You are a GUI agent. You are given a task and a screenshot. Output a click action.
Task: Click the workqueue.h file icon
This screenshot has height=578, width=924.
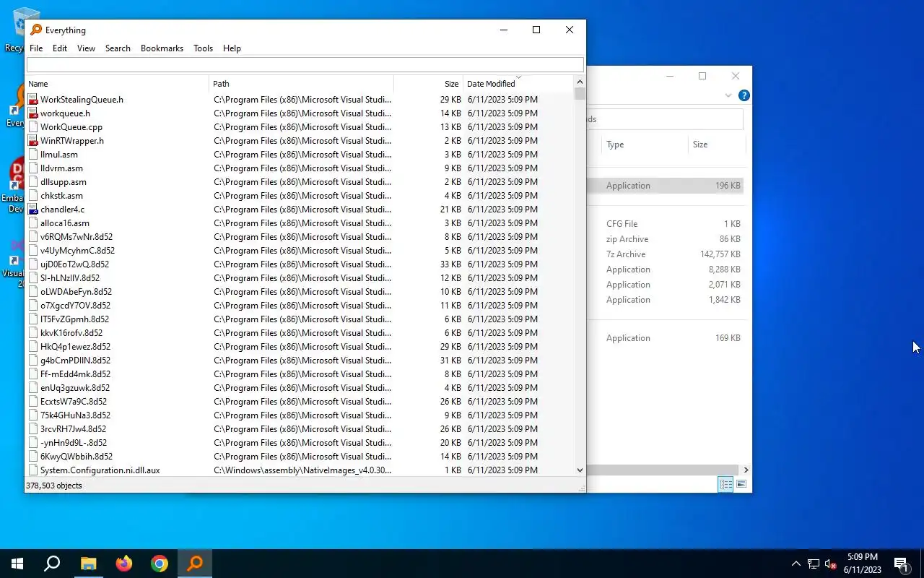[x=33, y=113]
